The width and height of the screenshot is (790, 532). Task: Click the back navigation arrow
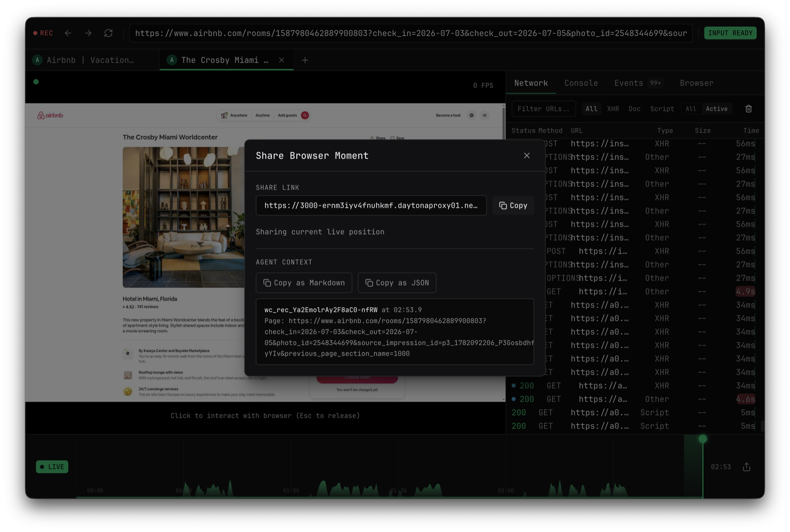point(68,33)
